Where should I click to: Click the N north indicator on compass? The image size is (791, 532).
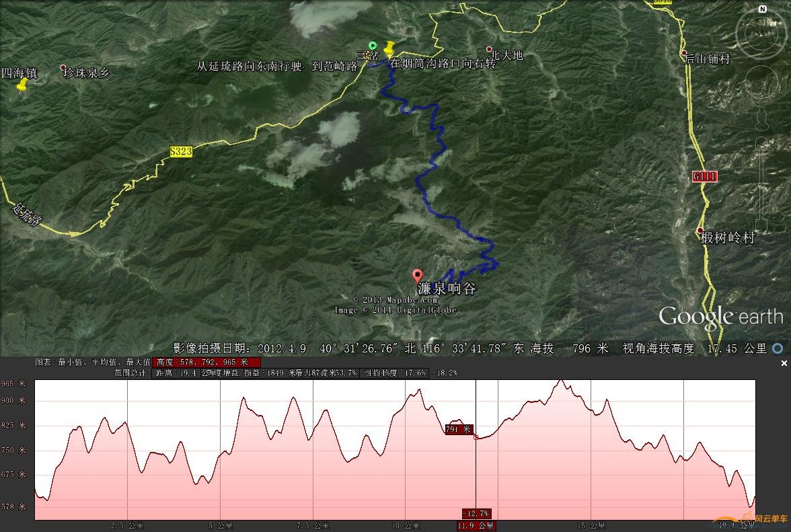762,9
